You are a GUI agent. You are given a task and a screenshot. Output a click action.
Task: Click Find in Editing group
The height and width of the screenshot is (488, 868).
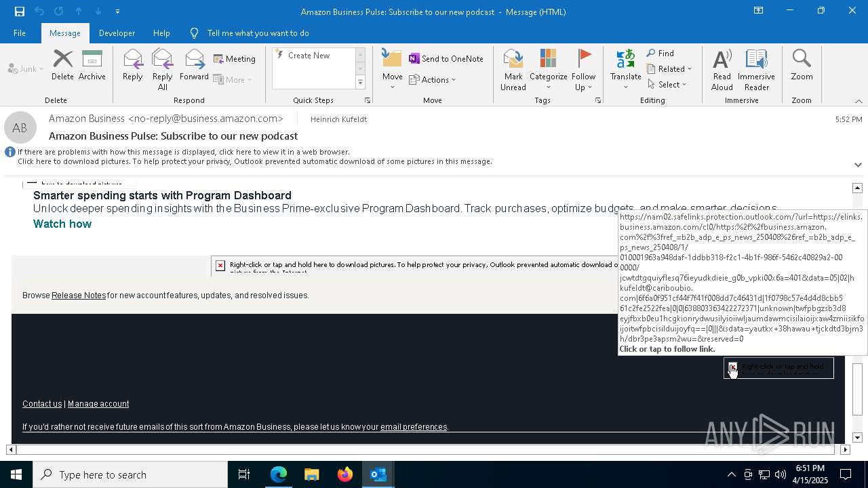pyautogui.click(x=660, y=54)
